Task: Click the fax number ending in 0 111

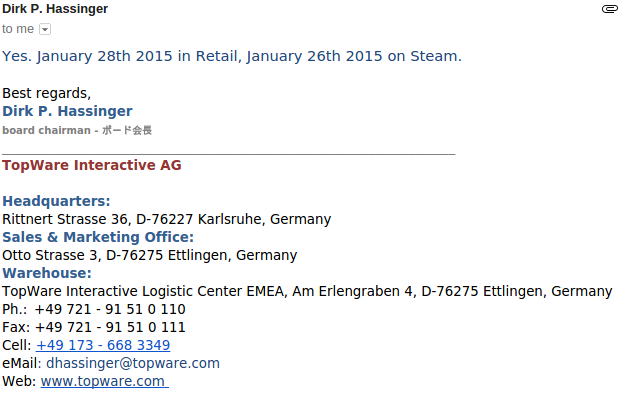Action: [110, 327]
